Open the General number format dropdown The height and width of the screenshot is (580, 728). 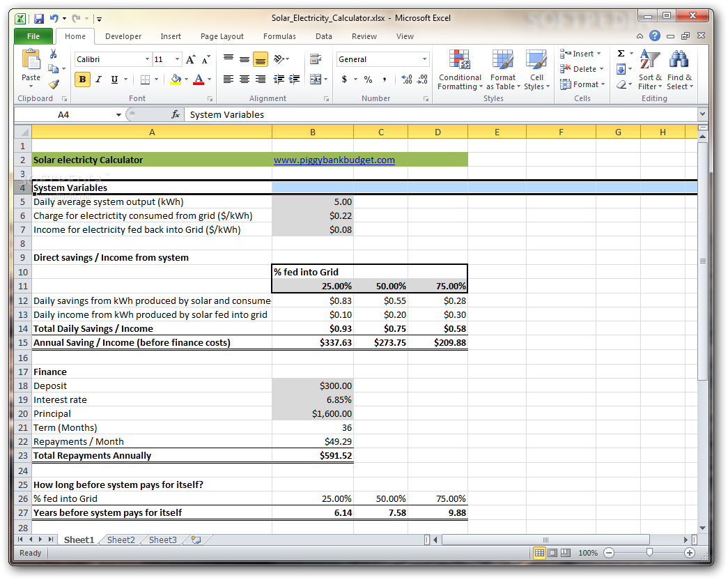(x=424, y=59)
